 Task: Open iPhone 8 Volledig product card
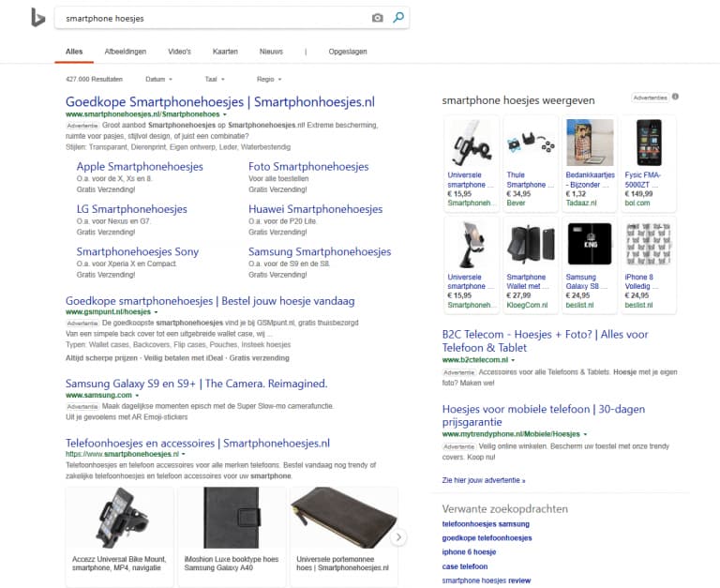tap(649, 265)
